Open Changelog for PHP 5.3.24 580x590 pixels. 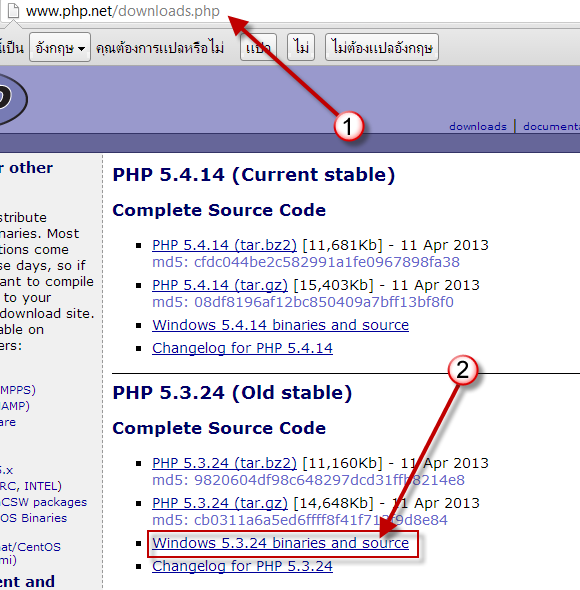pos(242,566)
